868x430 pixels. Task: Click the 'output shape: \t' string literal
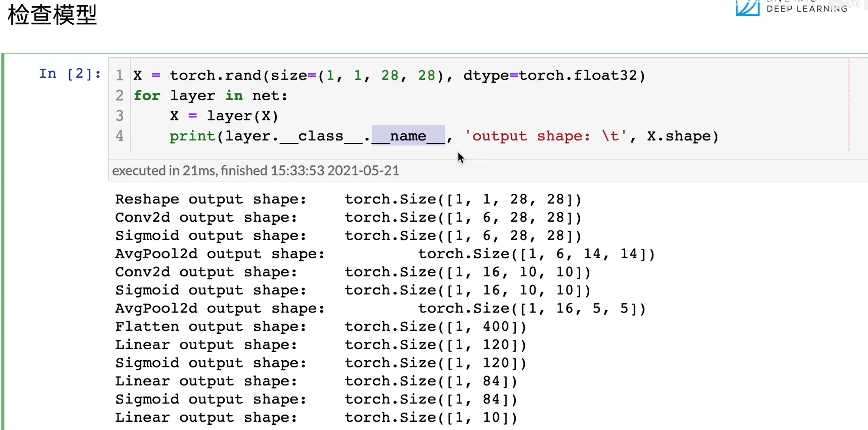point(545,136)
